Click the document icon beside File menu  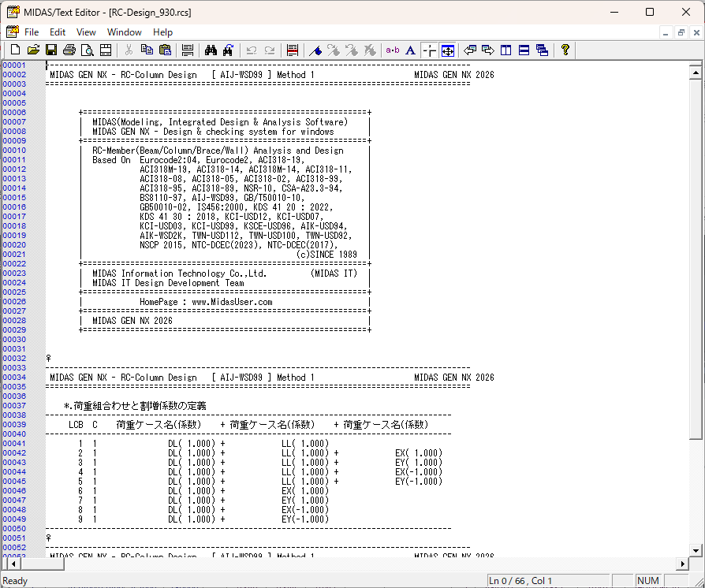(x=12, y=32)
